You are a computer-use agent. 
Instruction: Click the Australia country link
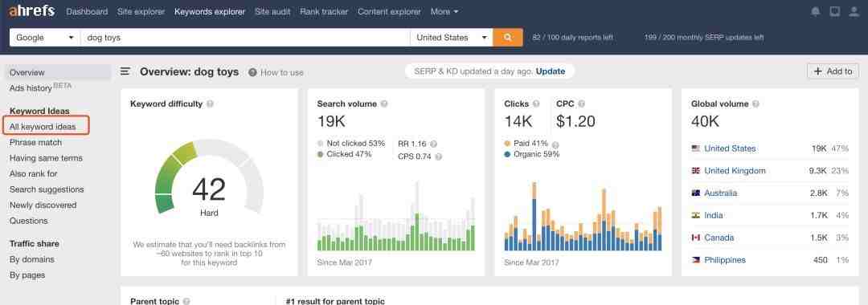coord(720,193)
